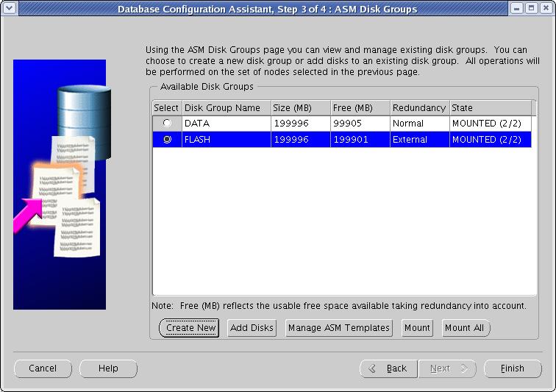Click the Create New button

[190, 328]
